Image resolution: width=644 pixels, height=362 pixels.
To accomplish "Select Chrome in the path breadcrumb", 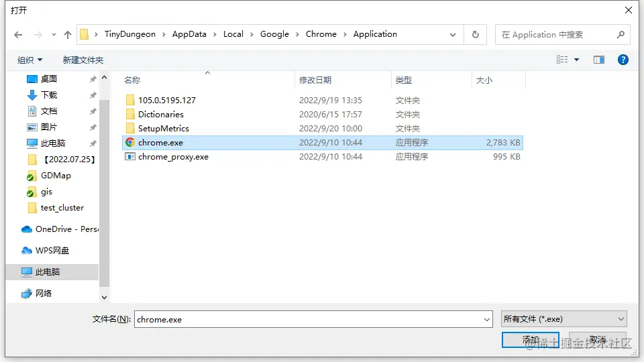I will coord(321,34).
